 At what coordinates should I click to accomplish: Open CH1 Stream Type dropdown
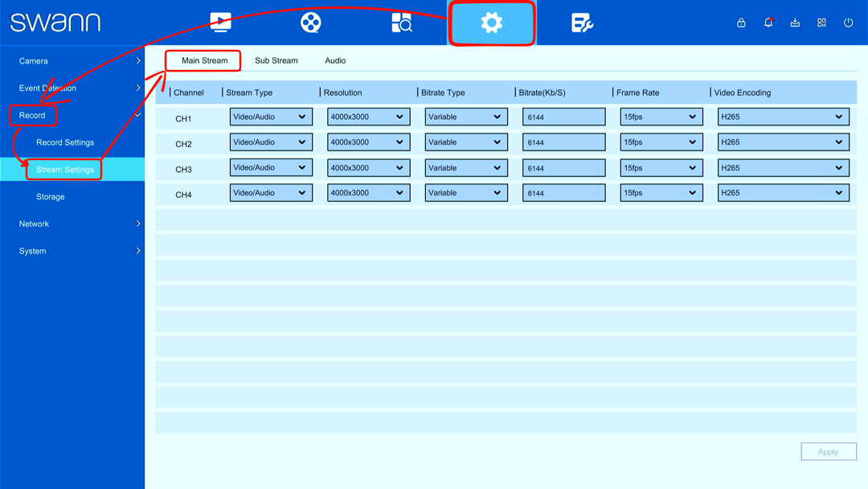[271, 117]
